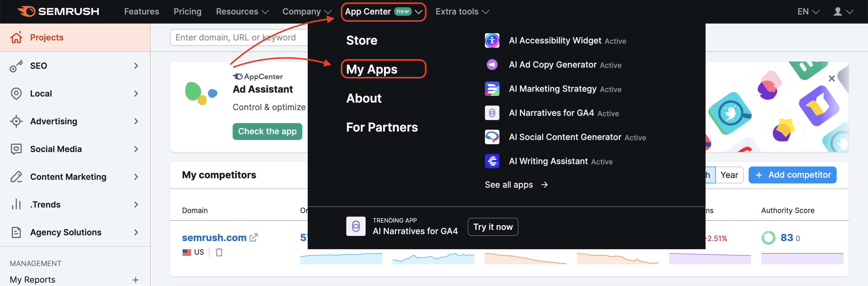
Task: Click the Agency Solutions document icon
Action: tap(16, 232)
